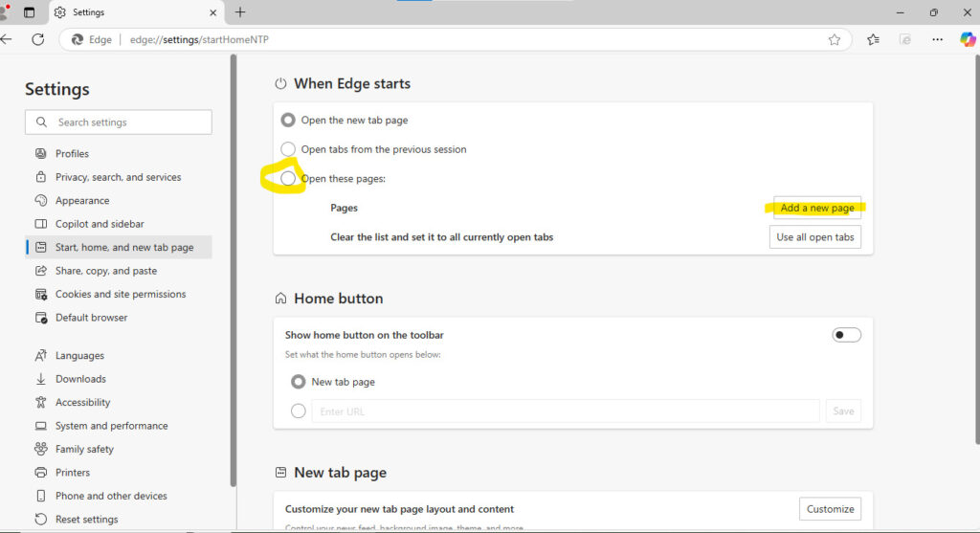Click the Search settings field
The width and height of the screenshot is (980, 533).
click(x=119, y=122)
